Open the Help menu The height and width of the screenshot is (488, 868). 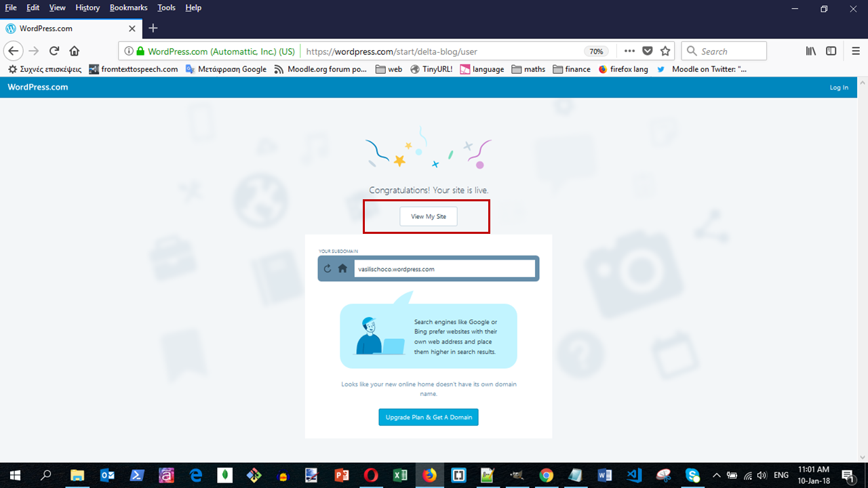(193, 7)
